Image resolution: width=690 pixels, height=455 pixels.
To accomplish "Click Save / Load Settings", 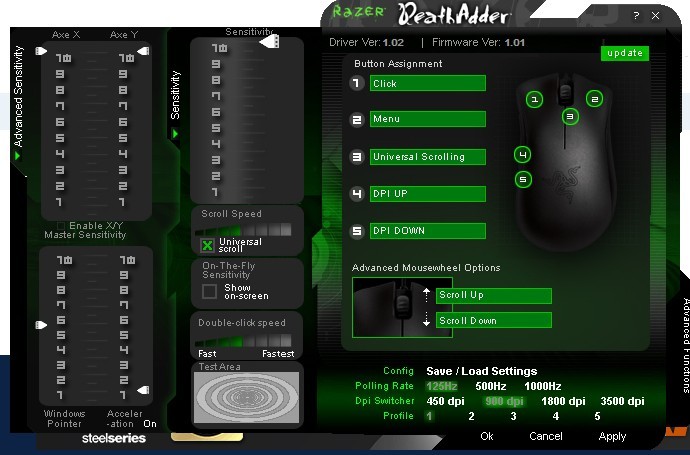I will point(481,371).
